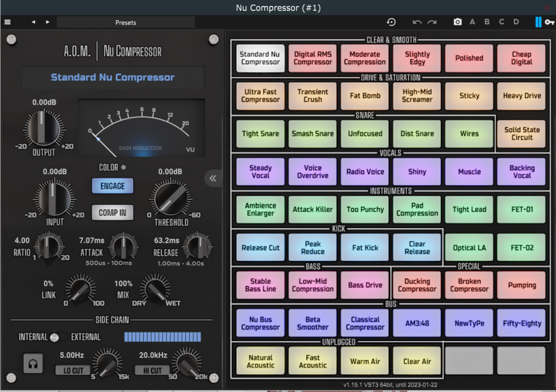Click the ATTACK knob
556x392 pixels.
point(123,246)
